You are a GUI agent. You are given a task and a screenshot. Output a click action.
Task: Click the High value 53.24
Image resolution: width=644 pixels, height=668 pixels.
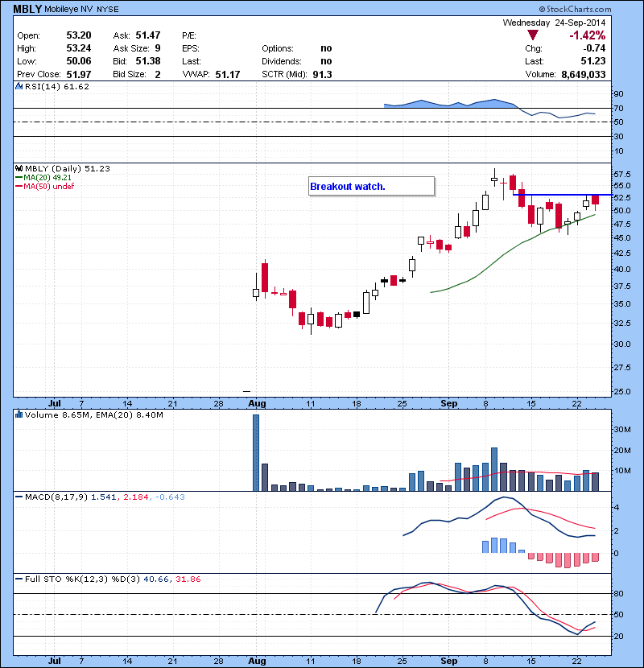(x=79, y=48)
